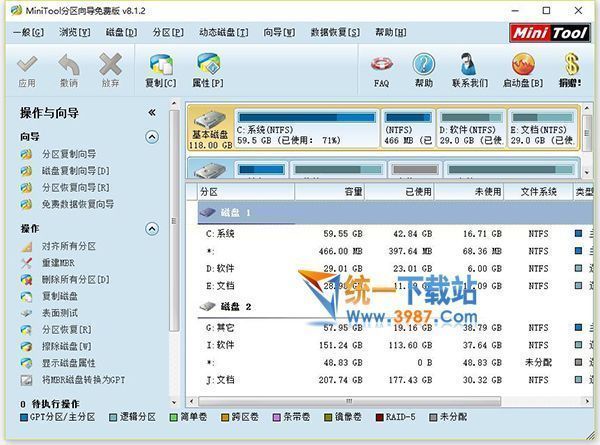600x445 pixels.
Task: Select the E:文档 partition row
Action: pos(395,286)
